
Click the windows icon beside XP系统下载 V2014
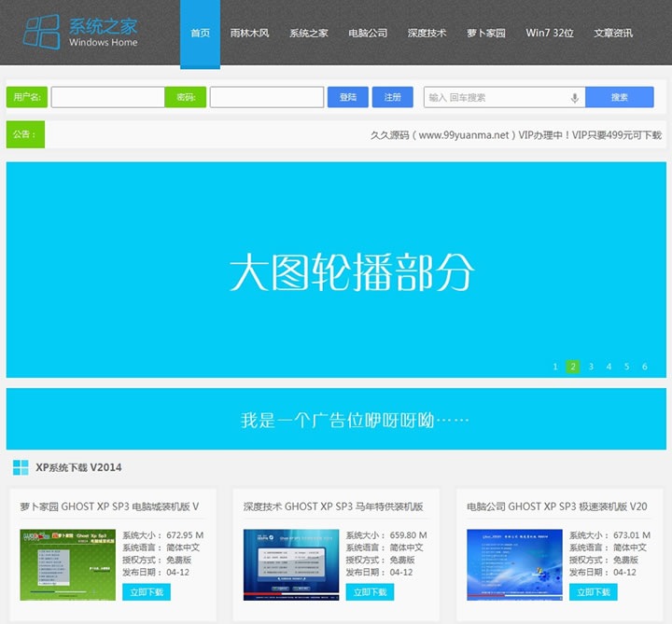coord(21,467)
